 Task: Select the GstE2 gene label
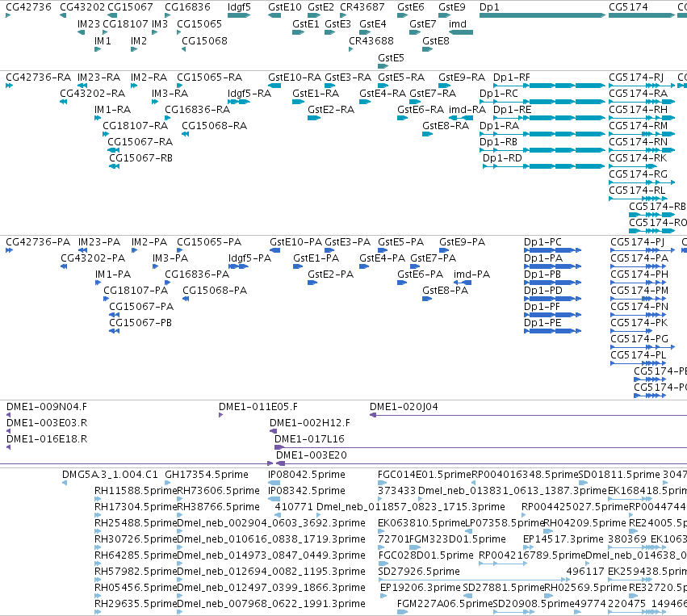pos(320,7)
